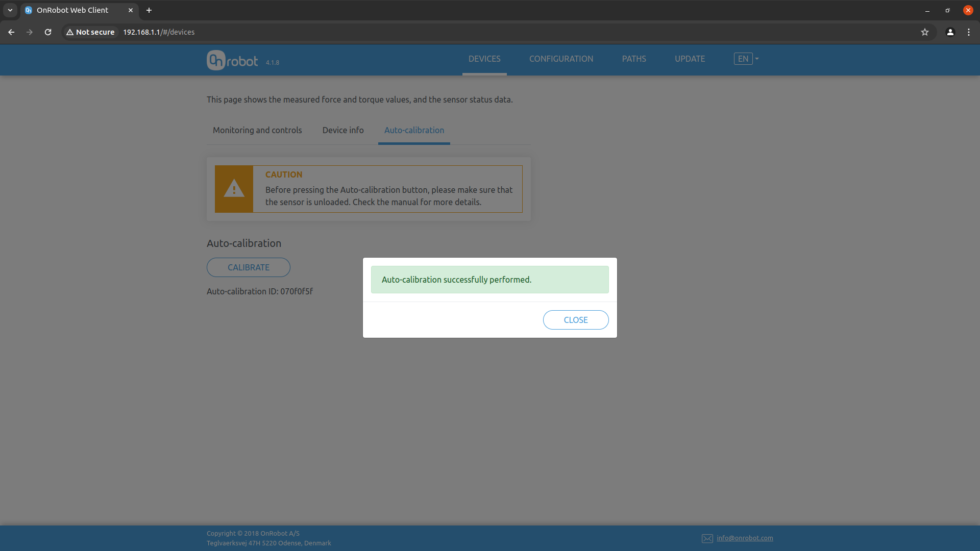Viewport: 980px width, 551px height.
Task: Open the UPDATE navigation item
Action: 690,59
